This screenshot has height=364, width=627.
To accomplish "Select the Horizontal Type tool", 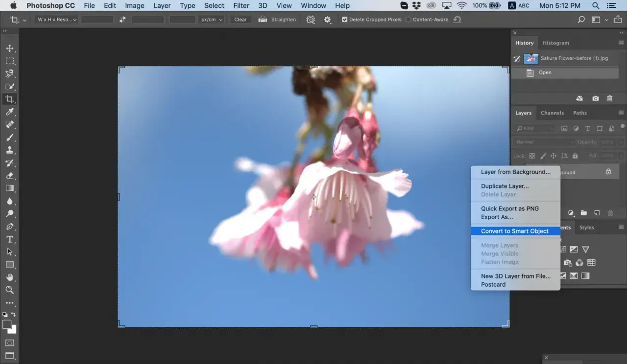I will 9,239.
